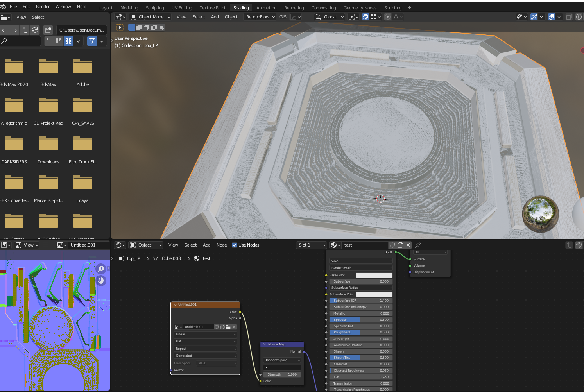Toggle snapping magnet in viewport header

click(x=365, y=17)
